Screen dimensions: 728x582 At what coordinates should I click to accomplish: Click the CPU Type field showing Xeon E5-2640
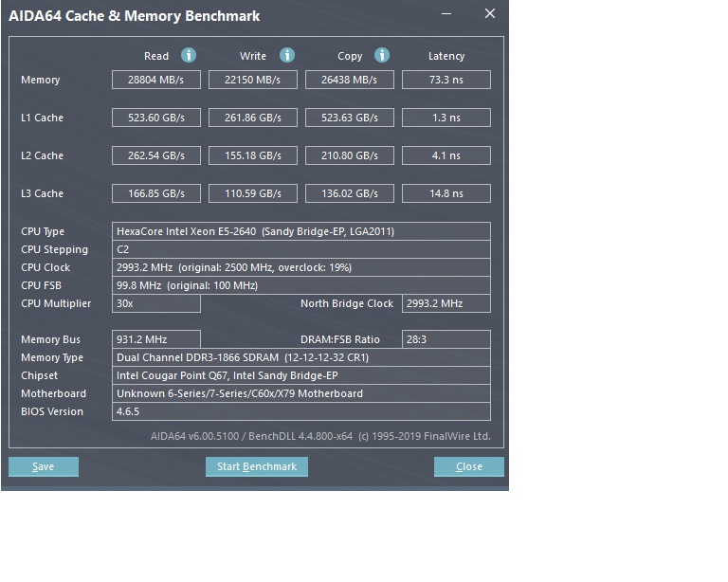point(300,231)
